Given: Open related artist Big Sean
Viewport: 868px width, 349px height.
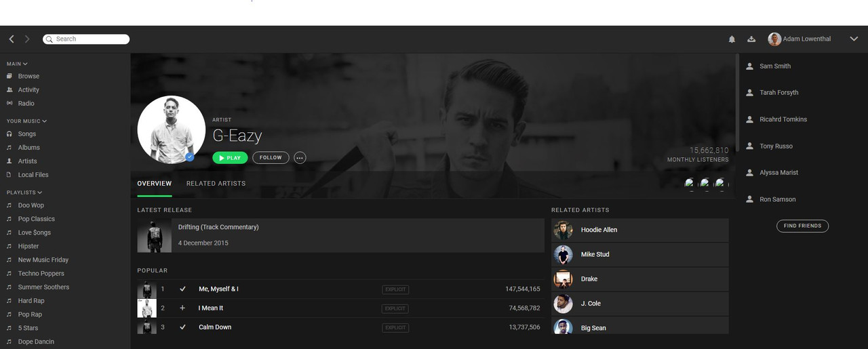Looking at the screenshot, I should tap(640, 325).
